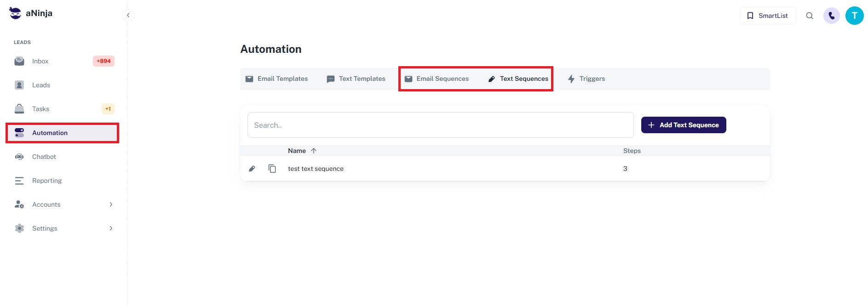
Task: Click the duplicate icon for test text sequence
Action: (x=272, y=169)
